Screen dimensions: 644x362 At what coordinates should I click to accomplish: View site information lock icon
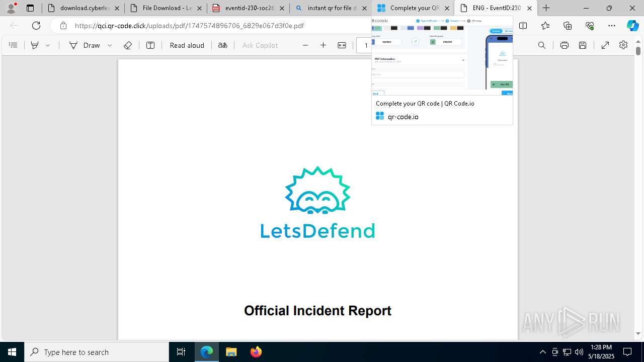point(63,26)
